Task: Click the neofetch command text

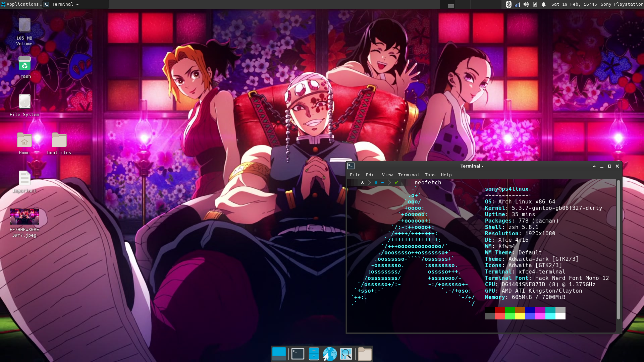Action: pos(428,183)
